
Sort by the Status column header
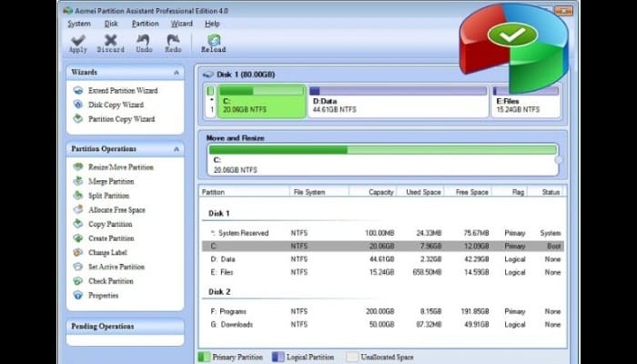click(x=545, y=192)
